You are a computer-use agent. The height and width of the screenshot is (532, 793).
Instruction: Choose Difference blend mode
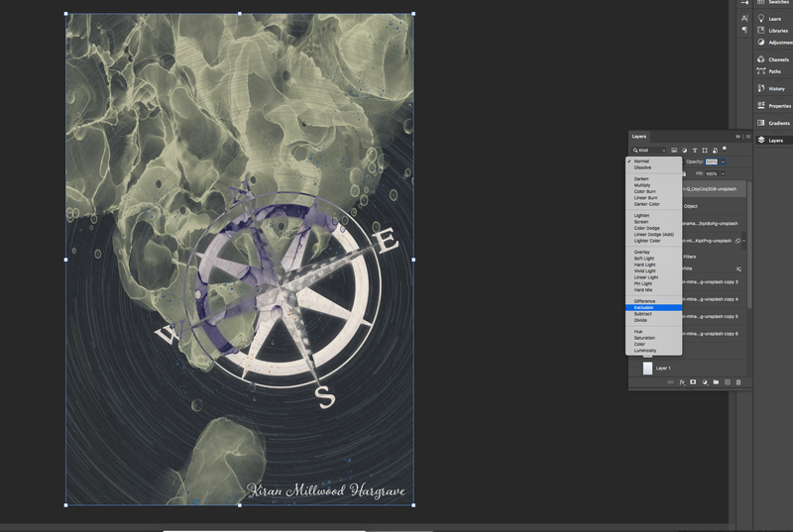coord(653,301)
